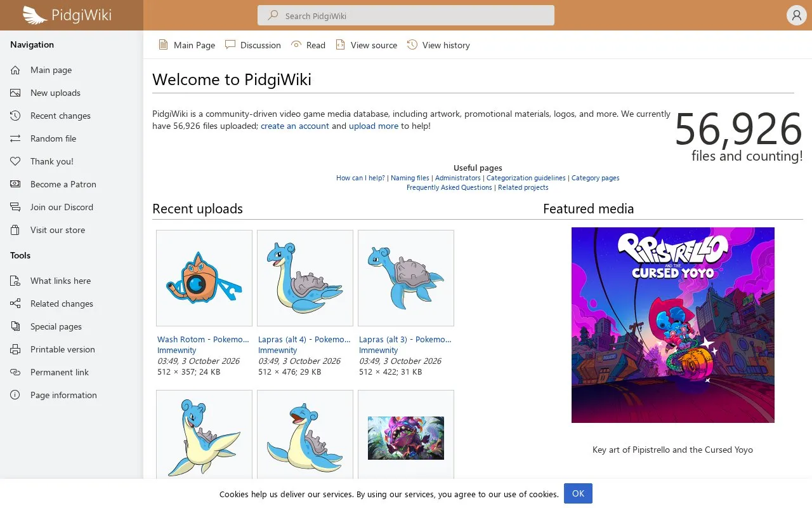Viewport: 812px width, 508px height.
Task: Click the clock icon beside Recent changes
Action: tap(15, 116)
